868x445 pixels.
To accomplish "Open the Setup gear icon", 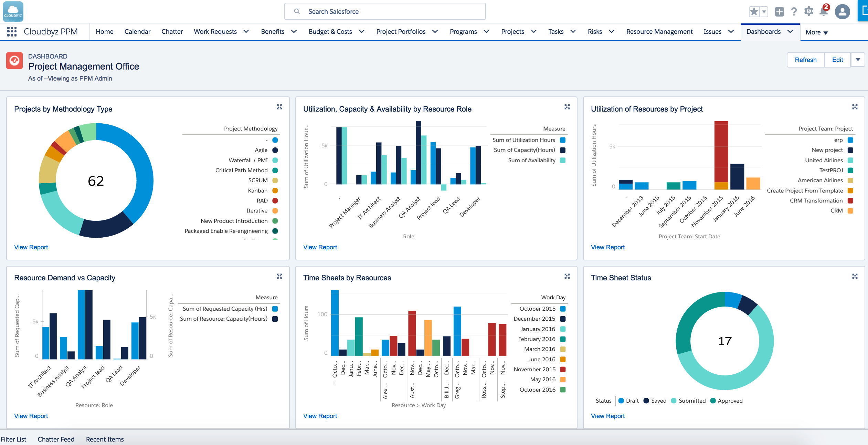I will [808, 11].
